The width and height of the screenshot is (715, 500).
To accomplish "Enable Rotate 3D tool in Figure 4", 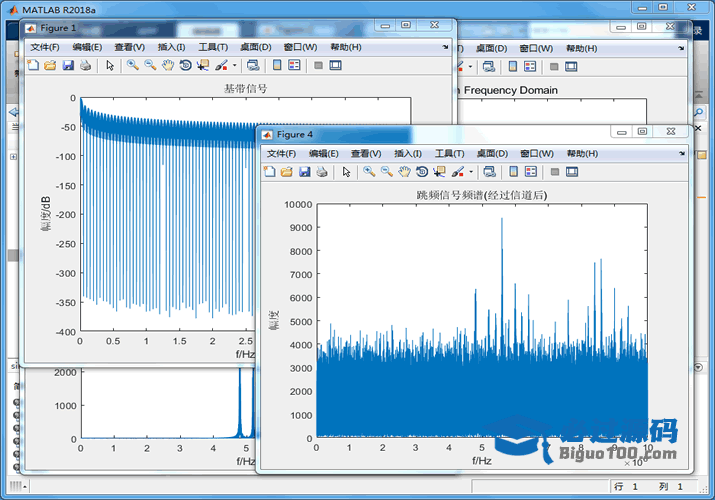I will [x=422, y=172].
